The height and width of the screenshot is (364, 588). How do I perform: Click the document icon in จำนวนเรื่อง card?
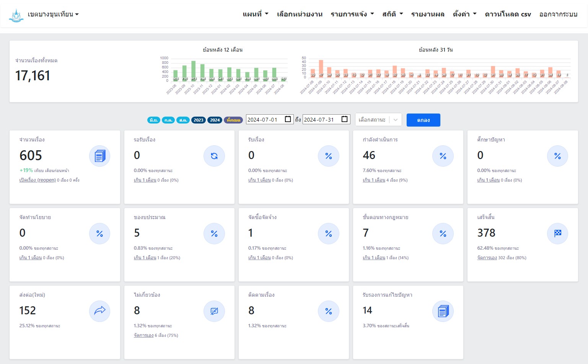[x=99, y=156]
